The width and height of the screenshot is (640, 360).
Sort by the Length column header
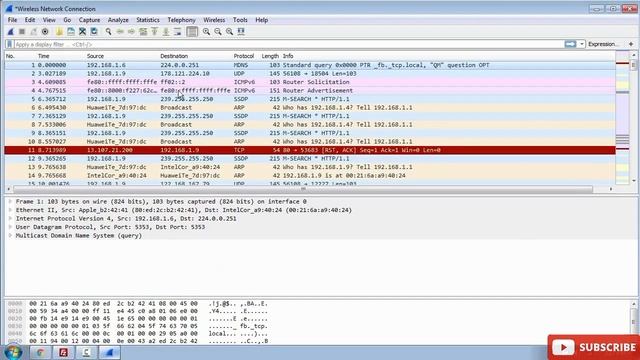pos(270,56)
